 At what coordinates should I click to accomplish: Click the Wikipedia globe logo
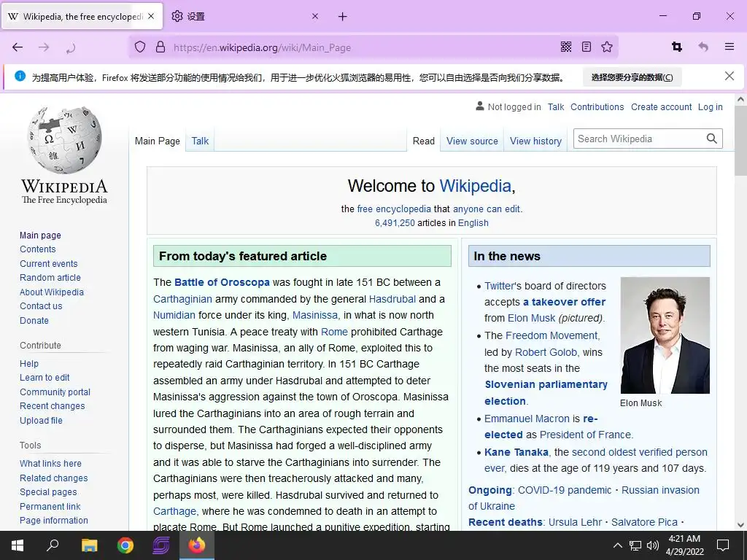[64, 139]
